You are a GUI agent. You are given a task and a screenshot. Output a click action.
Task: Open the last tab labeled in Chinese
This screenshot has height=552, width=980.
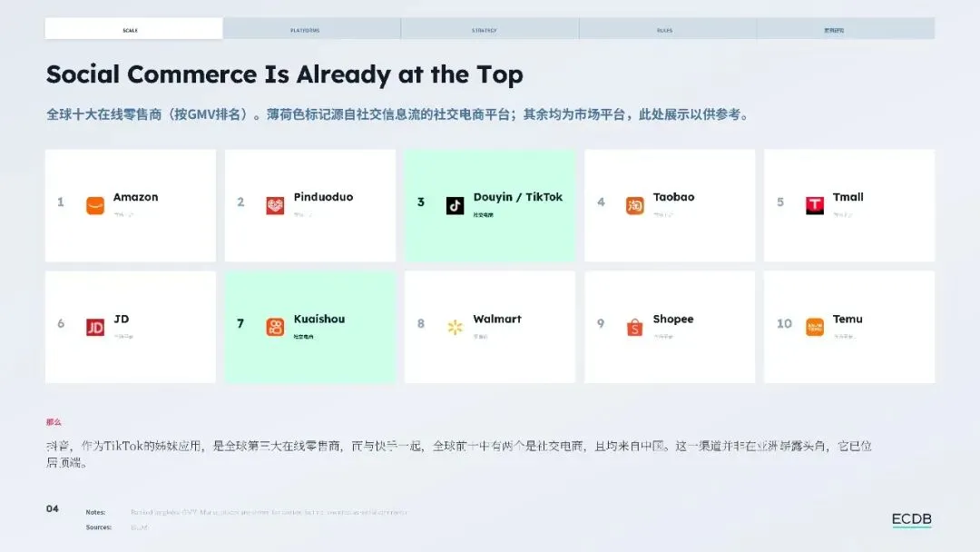point(846,29)
